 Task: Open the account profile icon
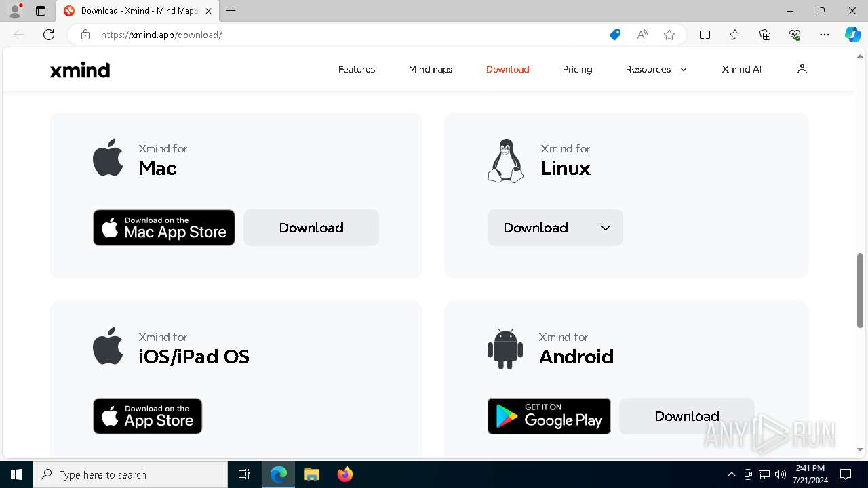coord(802,69)
